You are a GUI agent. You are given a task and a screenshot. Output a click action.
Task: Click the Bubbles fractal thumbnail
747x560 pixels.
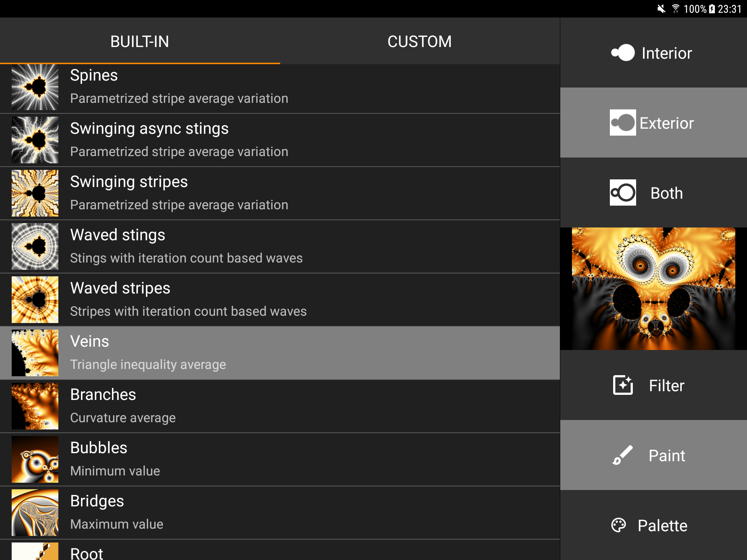(x=35, y=459)
